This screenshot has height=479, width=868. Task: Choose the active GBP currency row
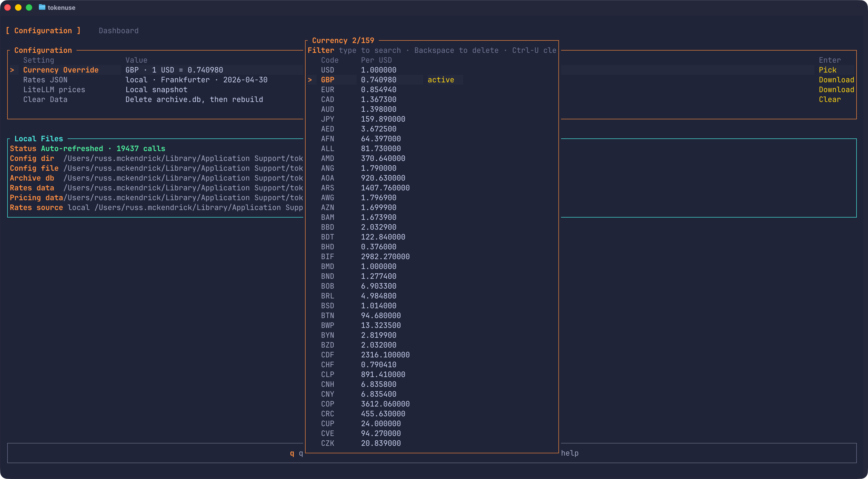432,80
